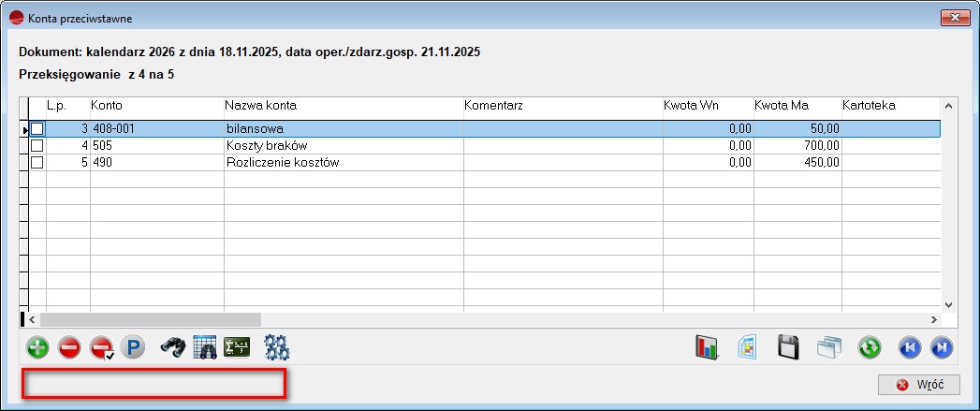This screenshot has height=411, width=980.
Task: Click the Wróć button
Action: point(919,385)
